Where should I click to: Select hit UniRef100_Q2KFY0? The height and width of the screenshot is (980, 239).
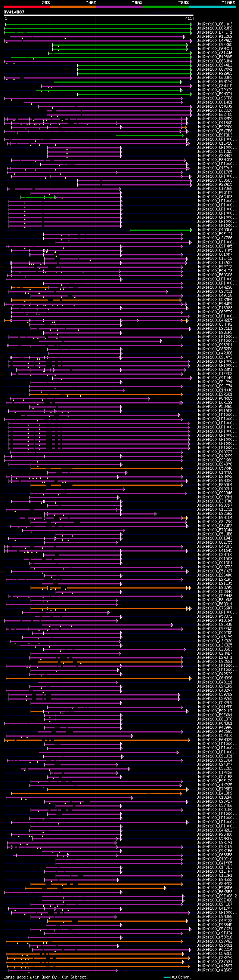[x=214, y=958]
